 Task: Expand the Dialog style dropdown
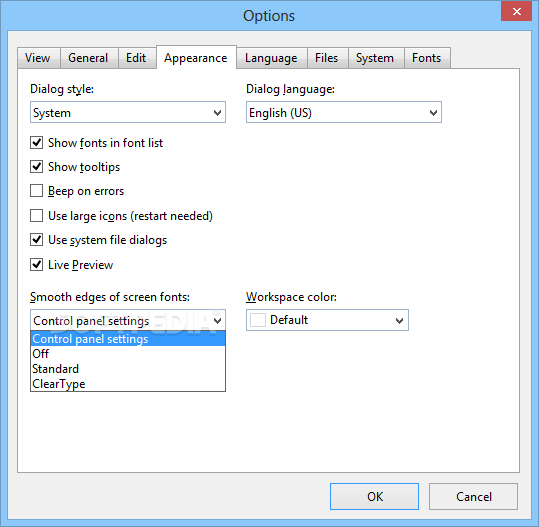coord(128,112)
